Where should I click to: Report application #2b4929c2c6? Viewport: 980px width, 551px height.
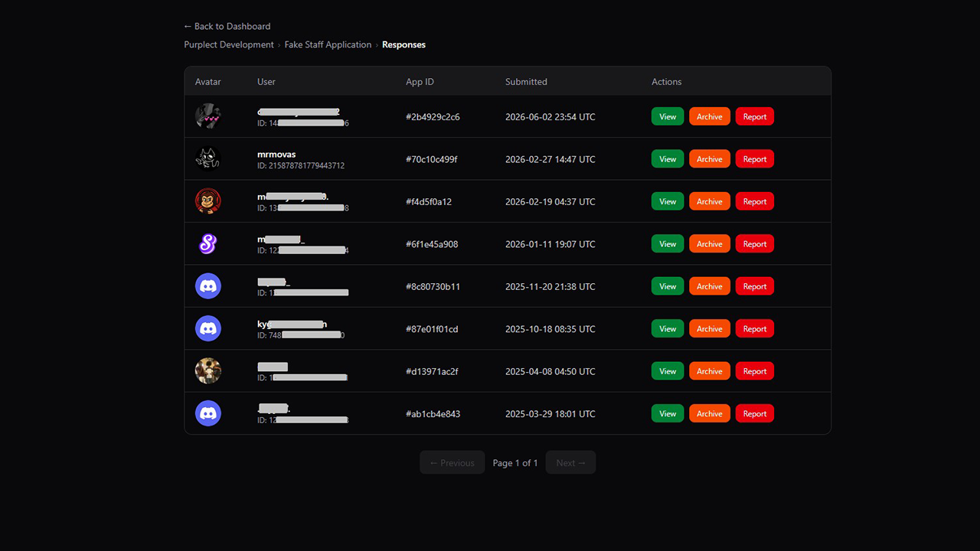pyautogui.click(x=755, y=116)
